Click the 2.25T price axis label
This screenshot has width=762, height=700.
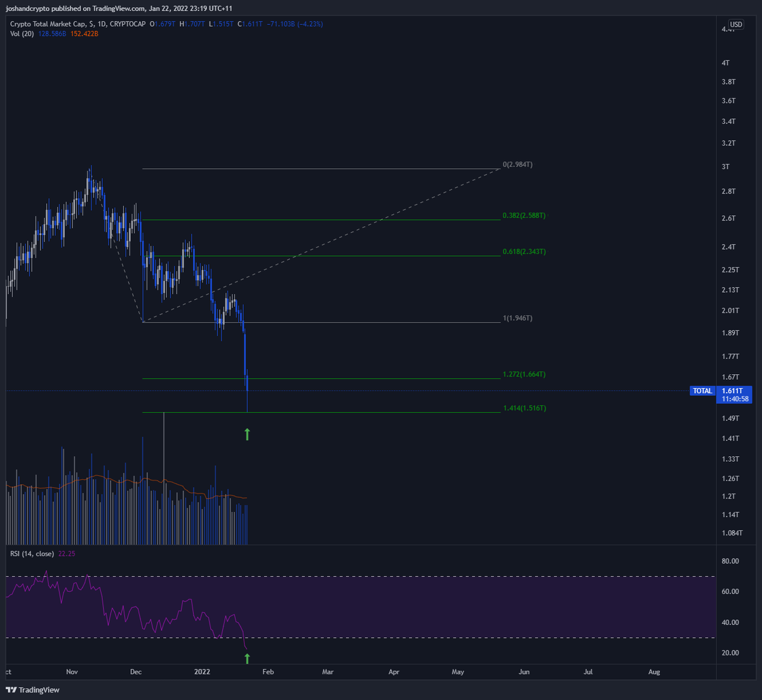[730, 270]
